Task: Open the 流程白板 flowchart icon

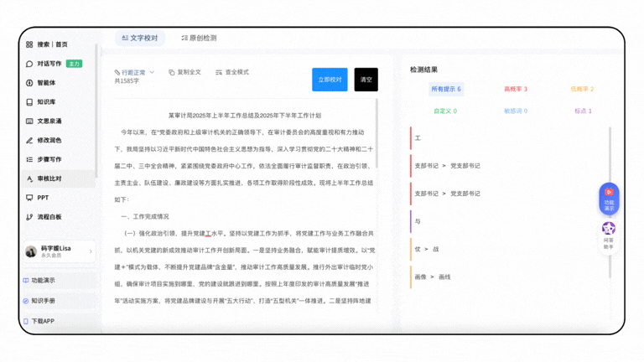Action: coord(29,217)
